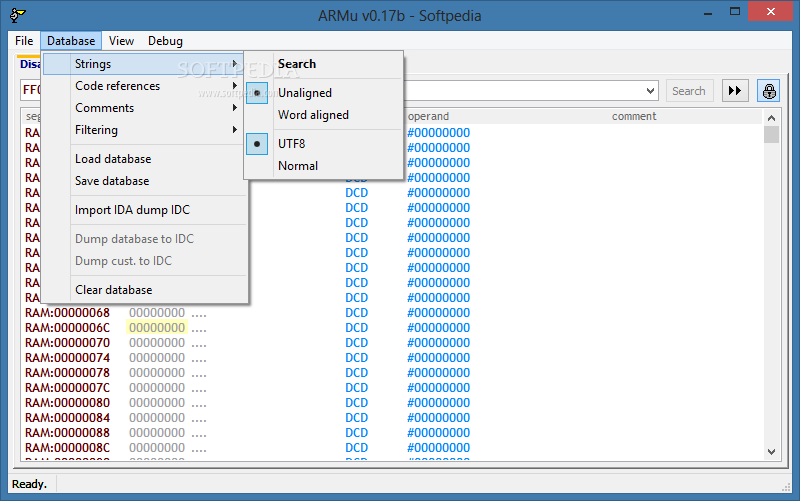Image resolution: width=800 pixels, height=501 pixels.
Task: Choose Load database
Action: coord(143,159)
